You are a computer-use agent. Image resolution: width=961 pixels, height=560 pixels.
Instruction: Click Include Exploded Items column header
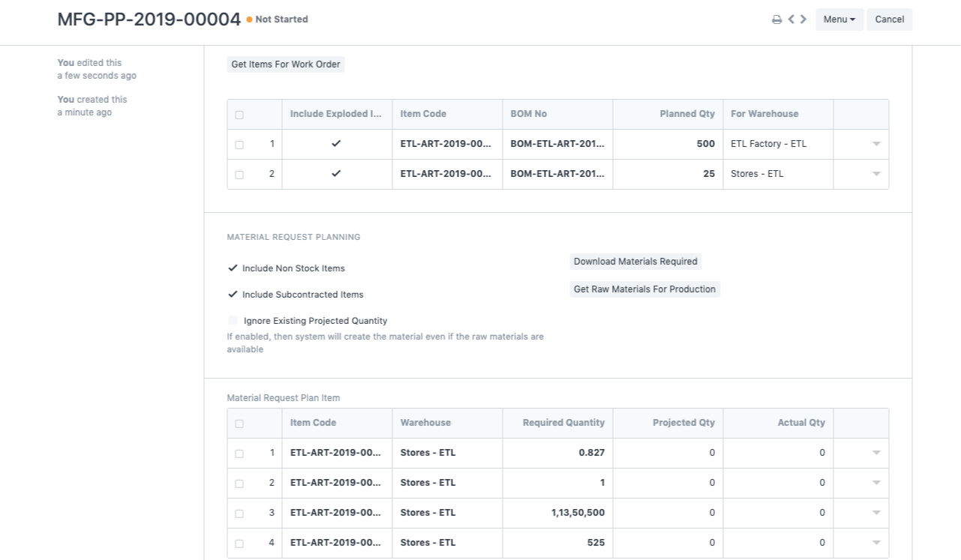coord(336,114)
